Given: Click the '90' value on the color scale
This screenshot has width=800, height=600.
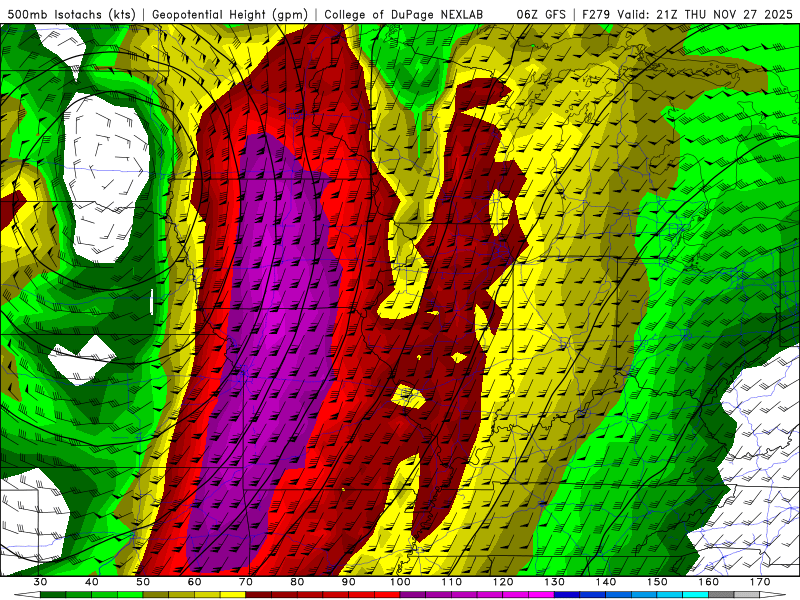Looking at the screenshot, I should [x=348, y=582].
